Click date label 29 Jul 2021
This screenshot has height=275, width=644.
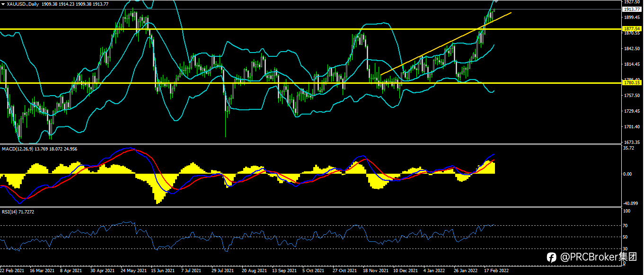pyautogui.click(x=223, y=271)
